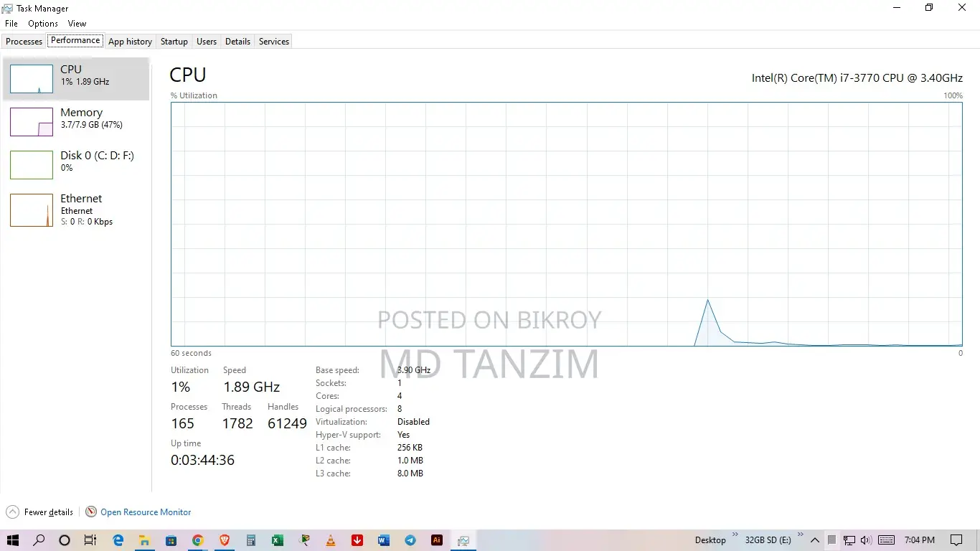This screenshot has height=551, width=980.
Task: Open the Services tab
Action: (x=274, y=42)
